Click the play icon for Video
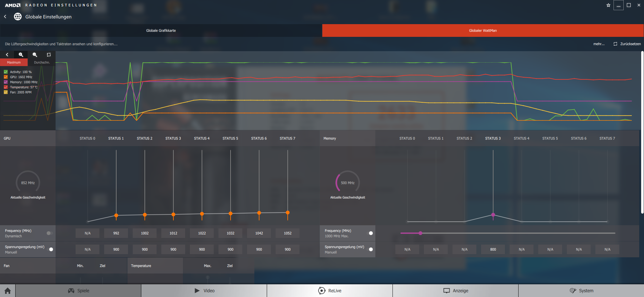 tap(197, 291)
